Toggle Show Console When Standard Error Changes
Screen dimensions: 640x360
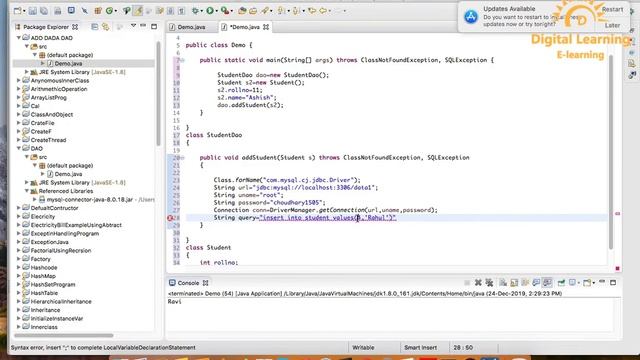547,282
